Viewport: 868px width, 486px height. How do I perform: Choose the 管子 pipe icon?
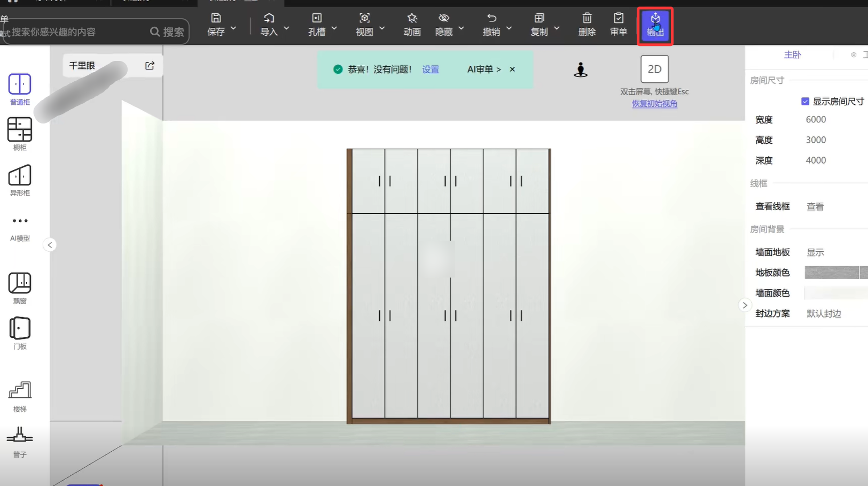(x=20, y=435)
